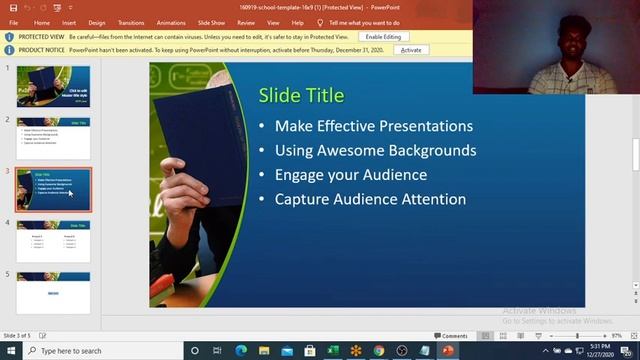640x360 pixels.
Task: Click scrollbar down arrow in slide pane
Action: click(636, 285)
